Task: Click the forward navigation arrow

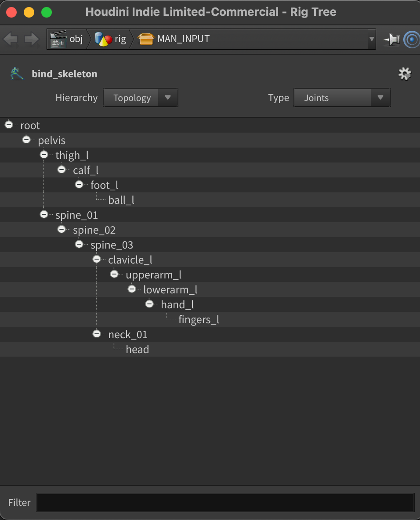Action: (x=32, y=39)
